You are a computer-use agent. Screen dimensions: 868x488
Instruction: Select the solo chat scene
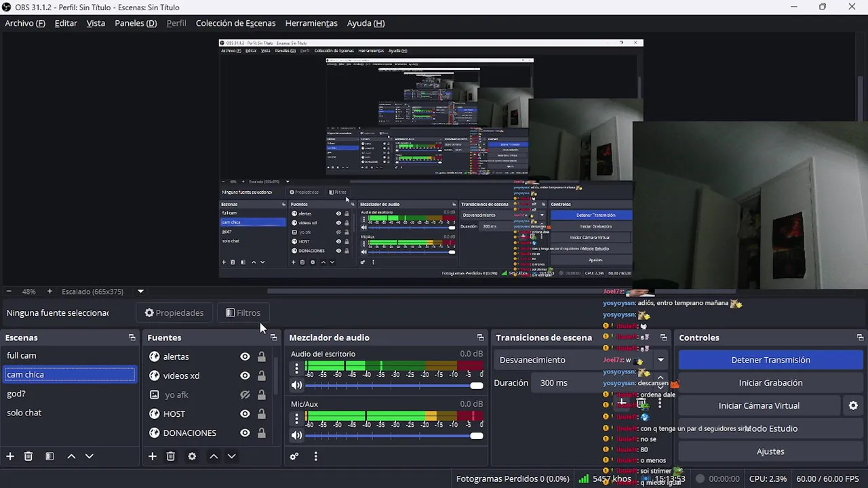69,412
